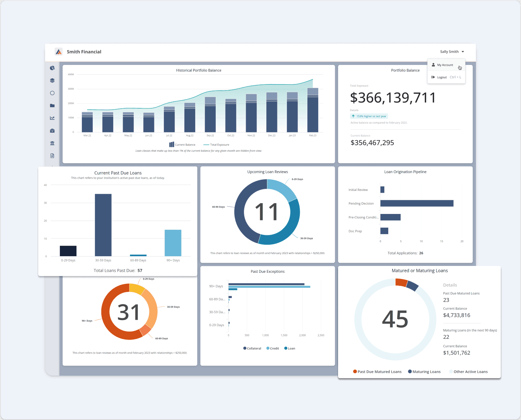The width and height of the screenshot is (521, 420).
Task: Click the Loan Origination Pipeline title
Action: [x=405, y=172]
